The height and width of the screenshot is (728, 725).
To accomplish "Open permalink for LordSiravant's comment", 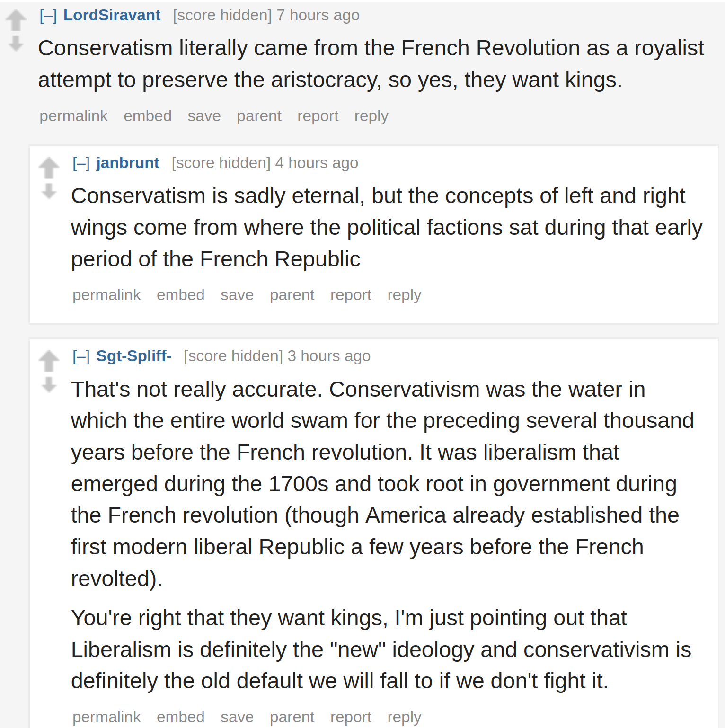I will tap(74, 116).
